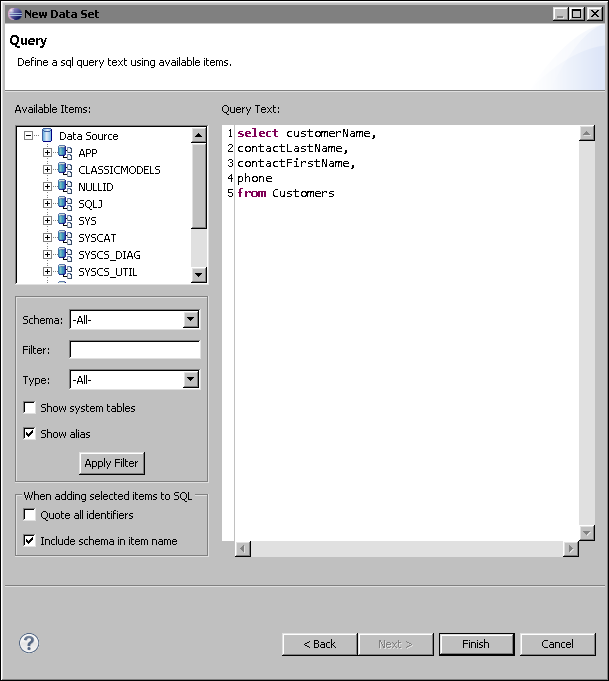This screenshot has height=681, width=609.
Task: Click query text scroll right arrow
Action: (571, 549)
